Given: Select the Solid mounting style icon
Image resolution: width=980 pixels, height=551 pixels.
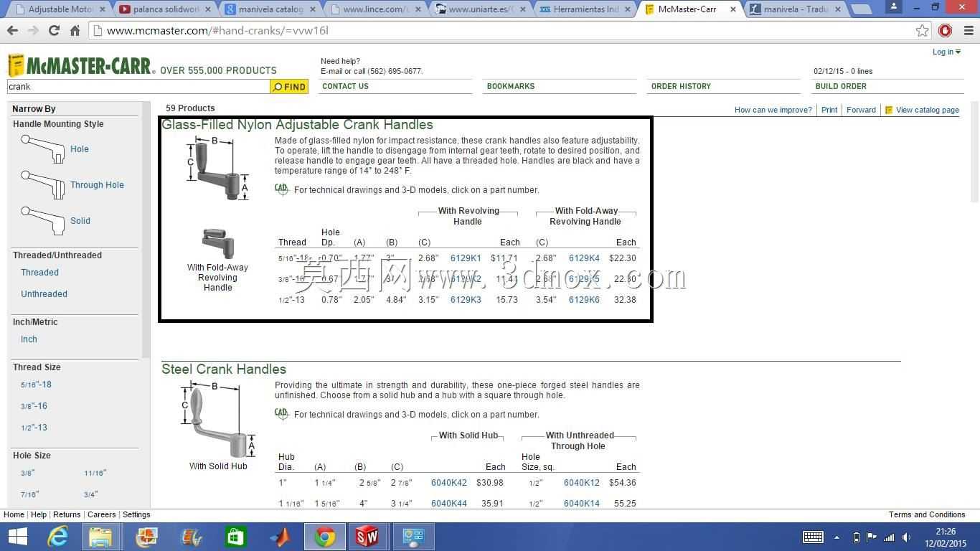Looking at the screenshot, I should tap(43, 221).
